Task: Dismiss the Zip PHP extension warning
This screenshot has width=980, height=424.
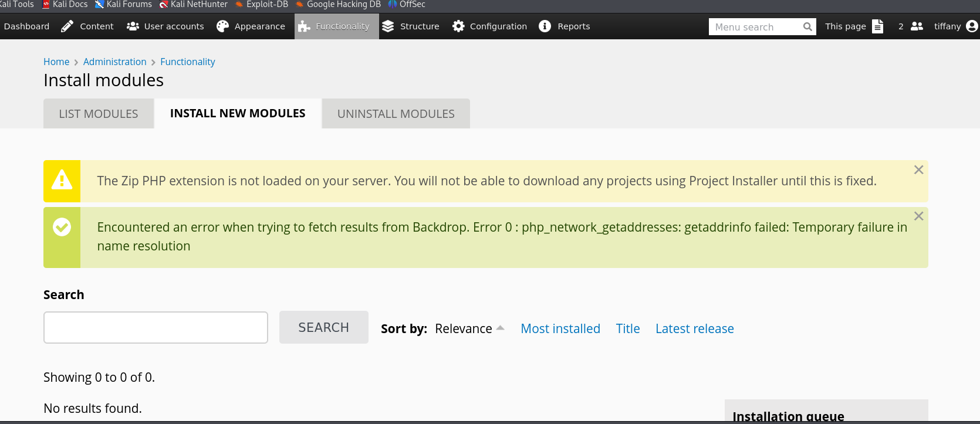Action: pyautogui.click(x=918, y=169)
